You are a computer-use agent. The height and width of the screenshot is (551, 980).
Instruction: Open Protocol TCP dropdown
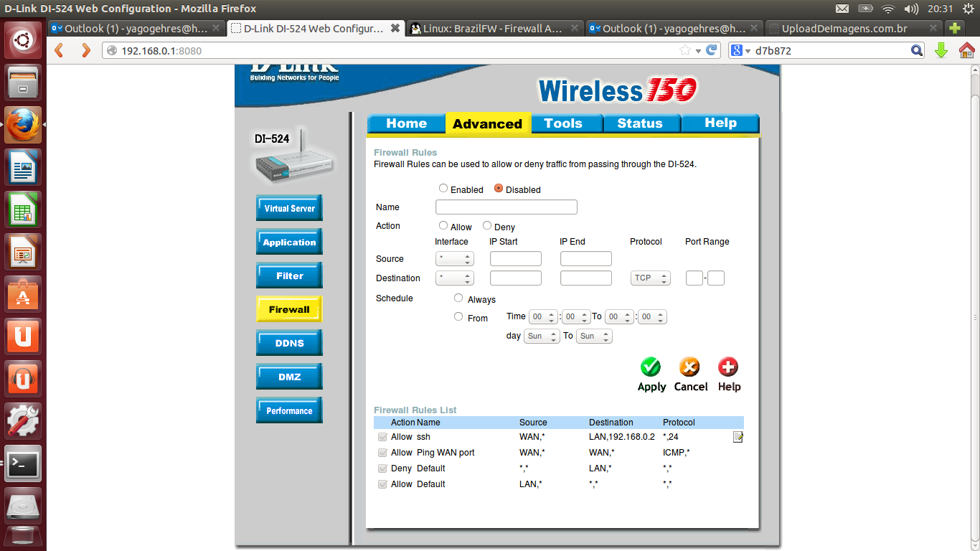[x=650, y=278]
